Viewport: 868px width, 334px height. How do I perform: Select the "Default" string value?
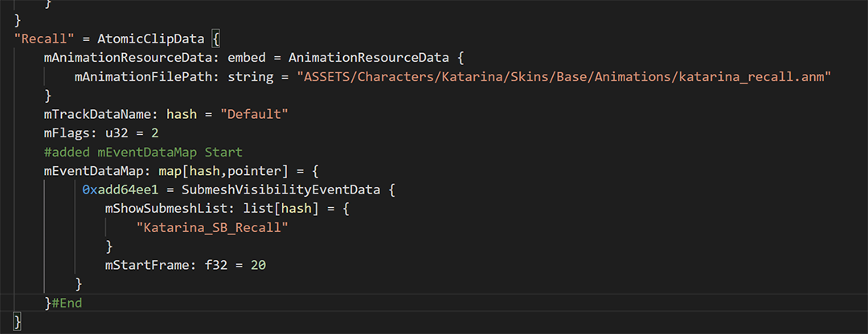(x=255, y=115)
